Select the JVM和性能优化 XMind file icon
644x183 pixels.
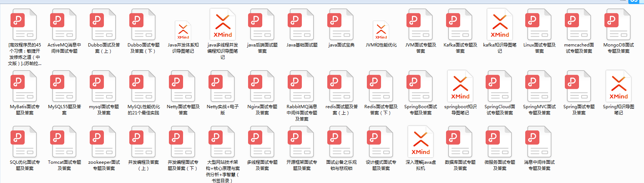(x=381, y=30)
